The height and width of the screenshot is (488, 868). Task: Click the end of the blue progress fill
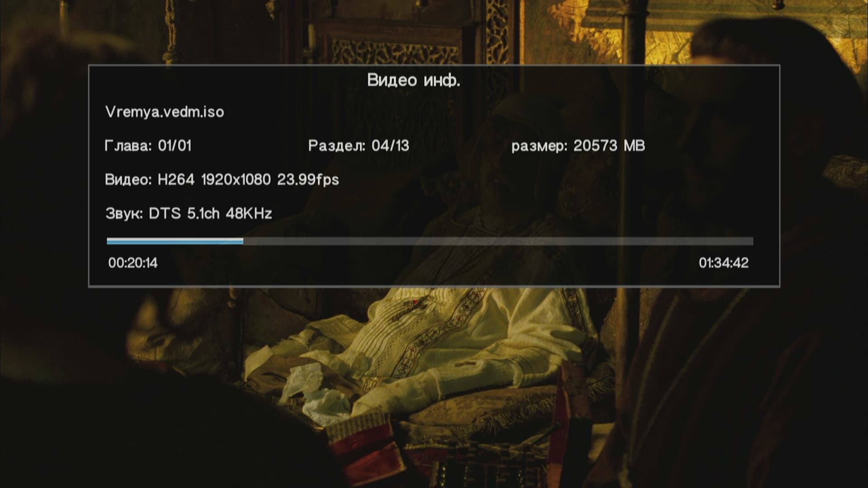[242, 241]
